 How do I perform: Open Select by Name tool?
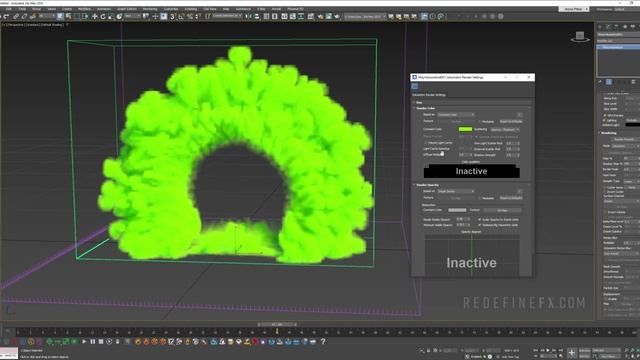tap(69, 16)
